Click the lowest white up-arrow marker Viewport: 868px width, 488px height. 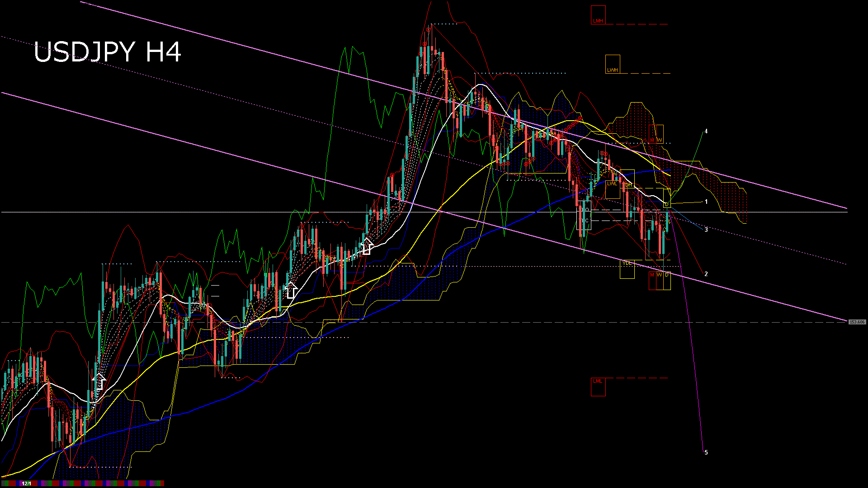(99, 382)
